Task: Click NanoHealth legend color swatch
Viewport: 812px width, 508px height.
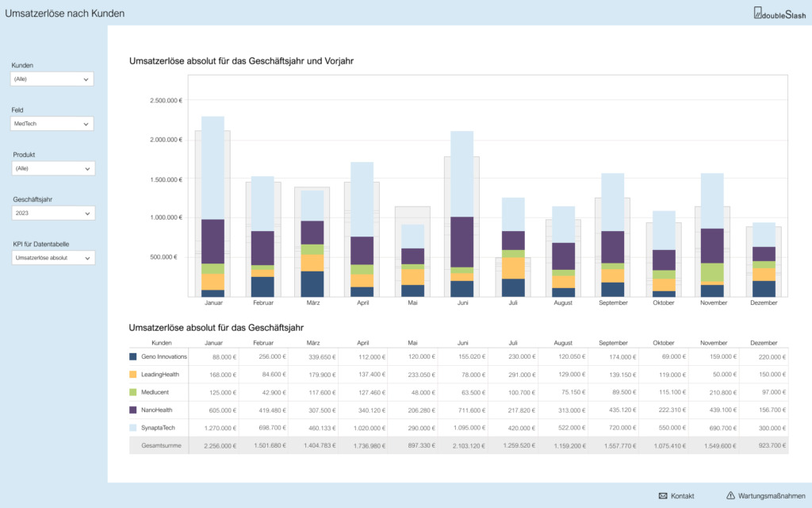Action: (133, 410)
